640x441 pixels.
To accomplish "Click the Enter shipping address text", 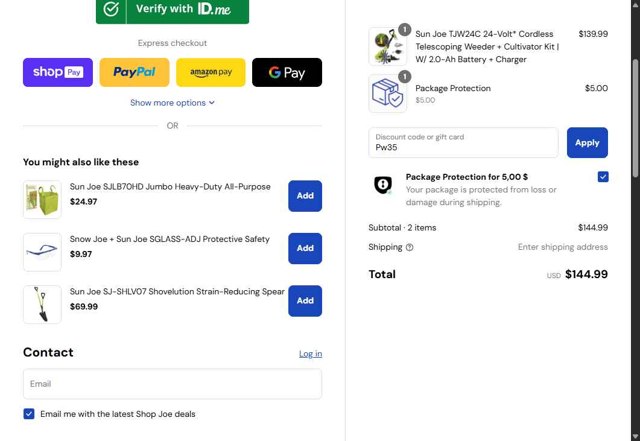I will pyautogui.click(x=563, y=247).
